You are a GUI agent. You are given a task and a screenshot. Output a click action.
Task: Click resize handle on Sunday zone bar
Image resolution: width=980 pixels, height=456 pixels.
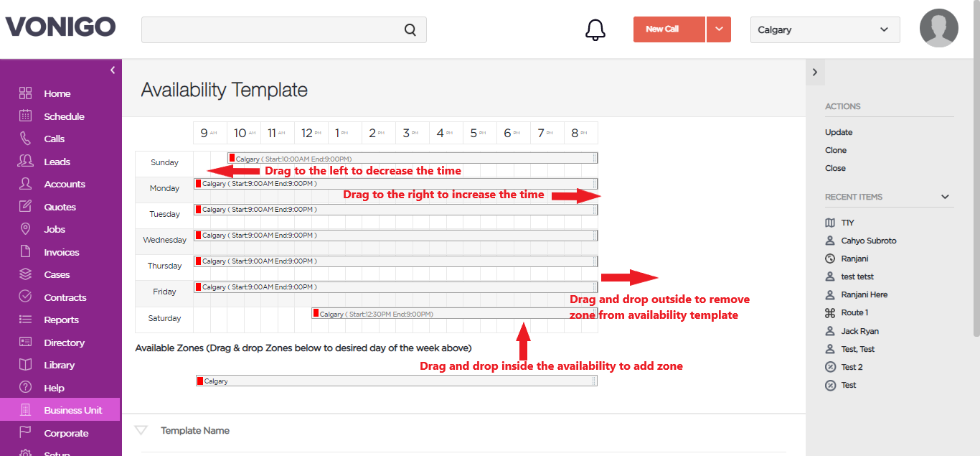[x=595, y=158]
